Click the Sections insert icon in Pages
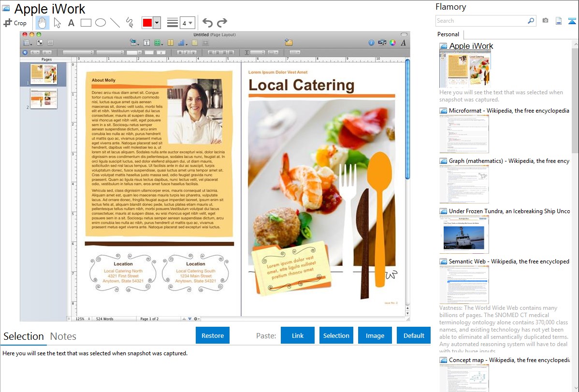Screen dimensions: 579x392 [134, 43]
